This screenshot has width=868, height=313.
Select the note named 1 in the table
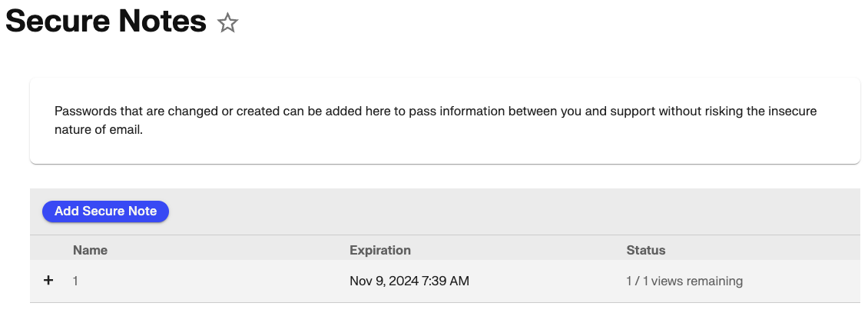75,281
